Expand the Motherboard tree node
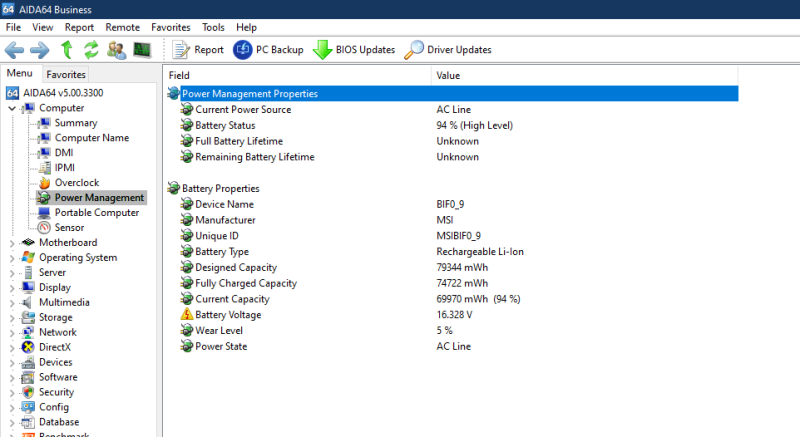The width and height of the screenshot is (800, 437). pos(12,243)
